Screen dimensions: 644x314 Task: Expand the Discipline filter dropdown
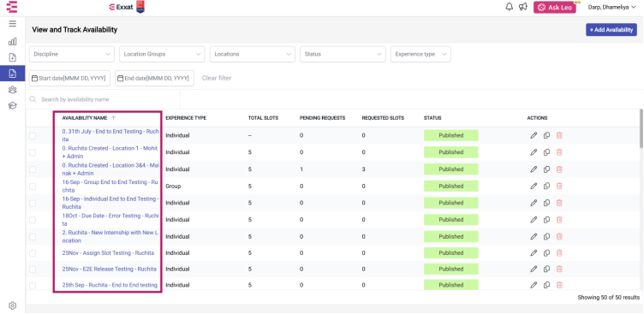71,54
